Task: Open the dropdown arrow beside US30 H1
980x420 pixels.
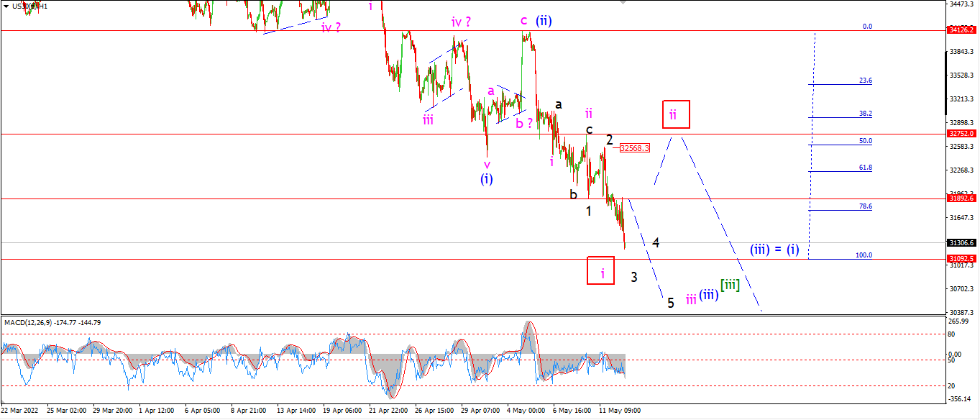Action: (5, 6)
